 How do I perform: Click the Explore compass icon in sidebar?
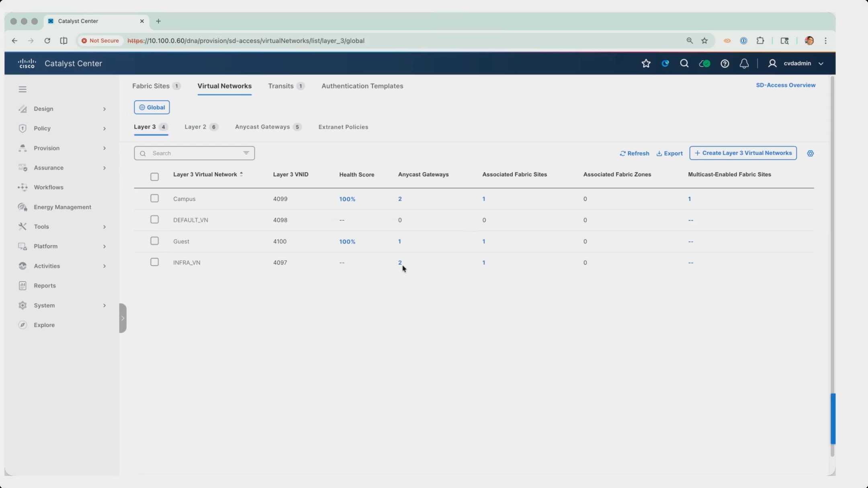click(23, 325)
